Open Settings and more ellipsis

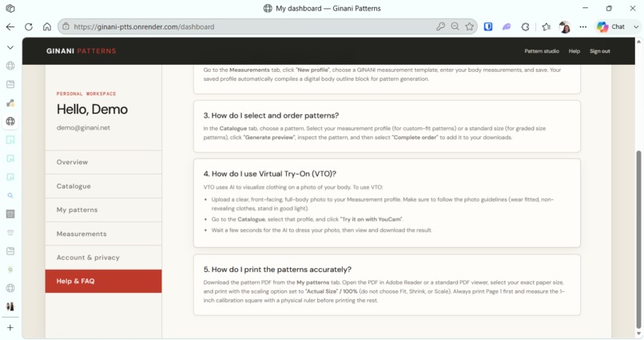tap(582, 26)
